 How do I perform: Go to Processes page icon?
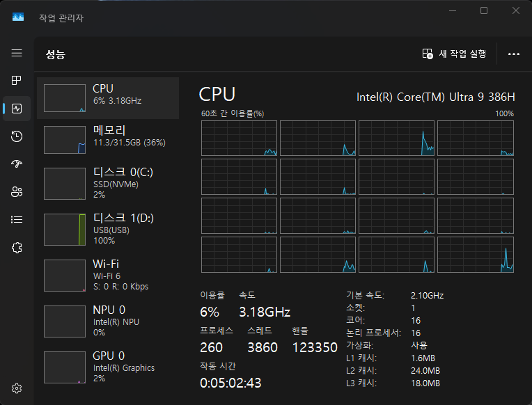pyautogui.click(x=17, y=81)
